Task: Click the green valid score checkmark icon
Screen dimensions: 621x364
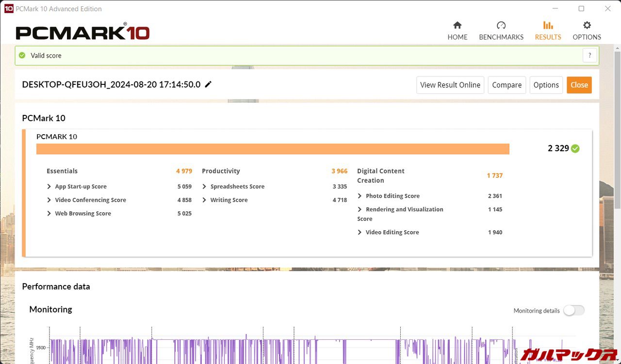Action: (22, 55)
